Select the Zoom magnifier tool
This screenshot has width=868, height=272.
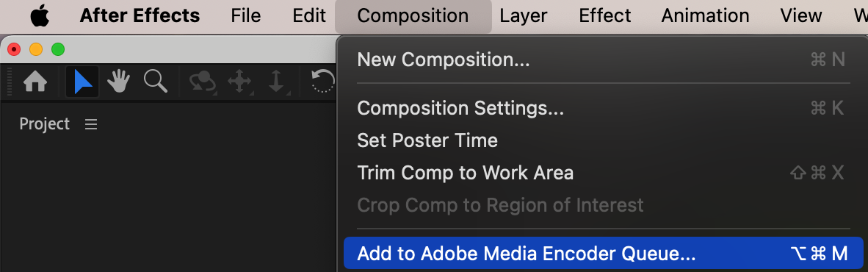pos(156,82)
